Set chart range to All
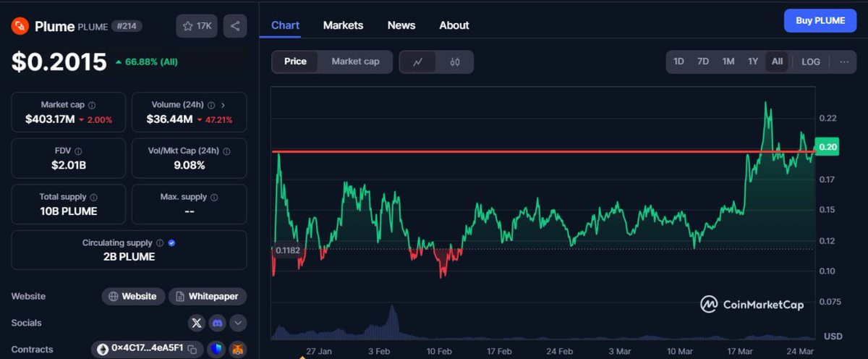The height and width of the screenshot is (359, 868). [x=777, y=62]
